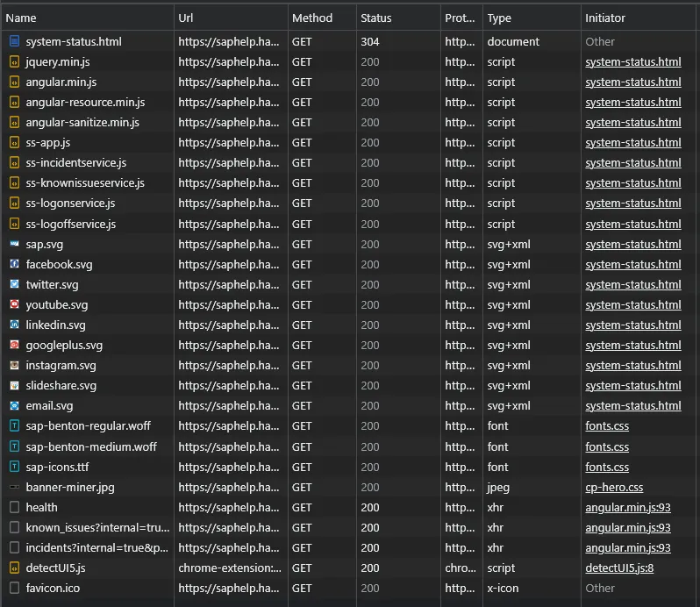Sort requests by the Name column header

point(21,18)
